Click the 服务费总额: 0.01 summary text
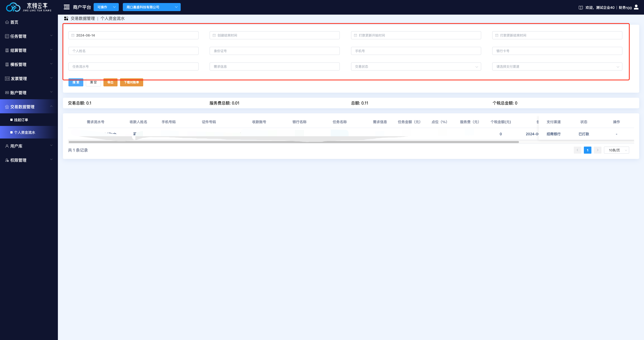The width and height of the screenshot is (644, 340). coord(224,103)
